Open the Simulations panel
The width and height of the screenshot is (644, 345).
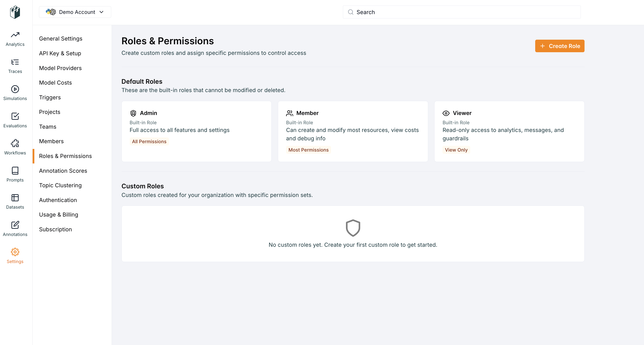(x=15, y=93)
